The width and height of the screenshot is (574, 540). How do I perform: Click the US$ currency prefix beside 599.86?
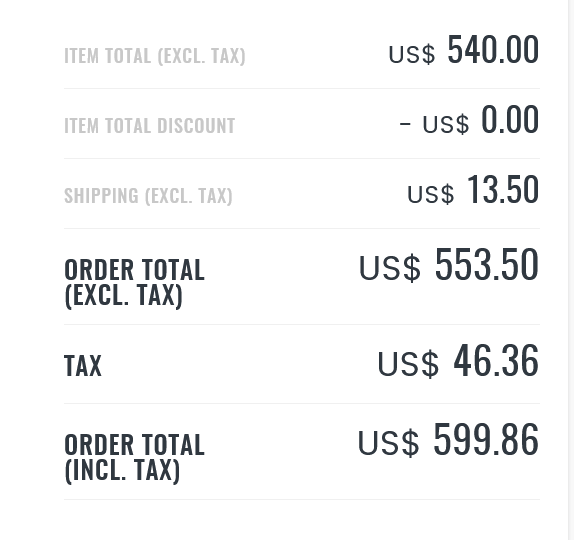(x=388, y=443)
